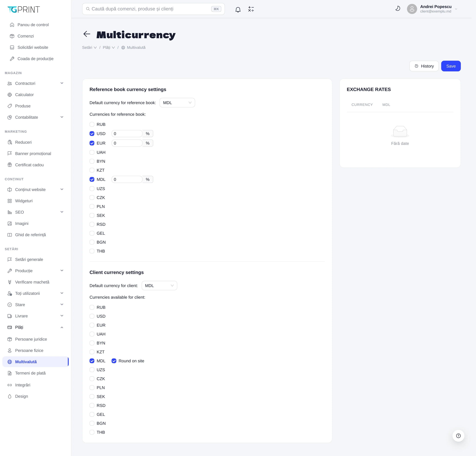Open Persoane juridice menu item
Image resolution: width=476 pixels, height=456 pixels.
35,339
